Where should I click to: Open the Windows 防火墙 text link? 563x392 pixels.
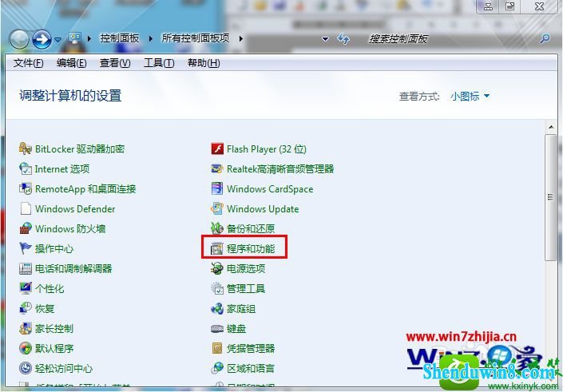[x=70, y=228]
